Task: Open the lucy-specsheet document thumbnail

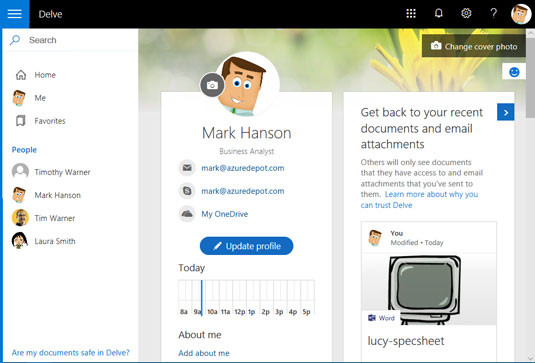Action: (429, 289)
